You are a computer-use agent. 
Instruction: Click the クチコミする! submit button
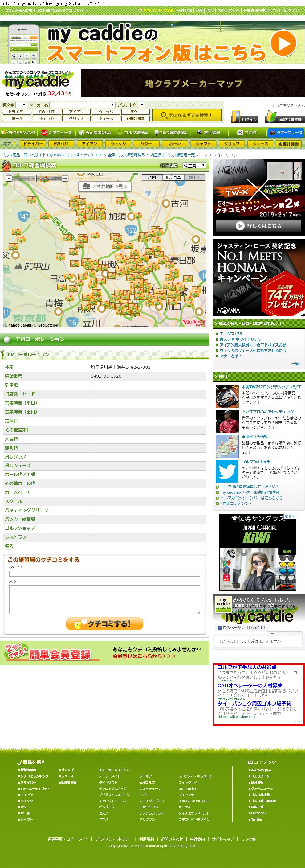pyautogui.click(x=105, y=624)
